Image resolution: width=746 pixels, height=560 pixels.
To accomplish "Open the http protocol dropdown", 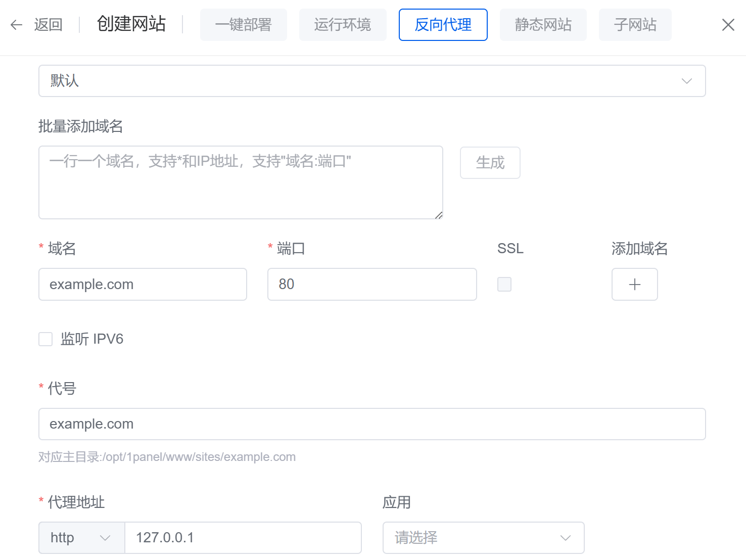I will click(81, 538).
